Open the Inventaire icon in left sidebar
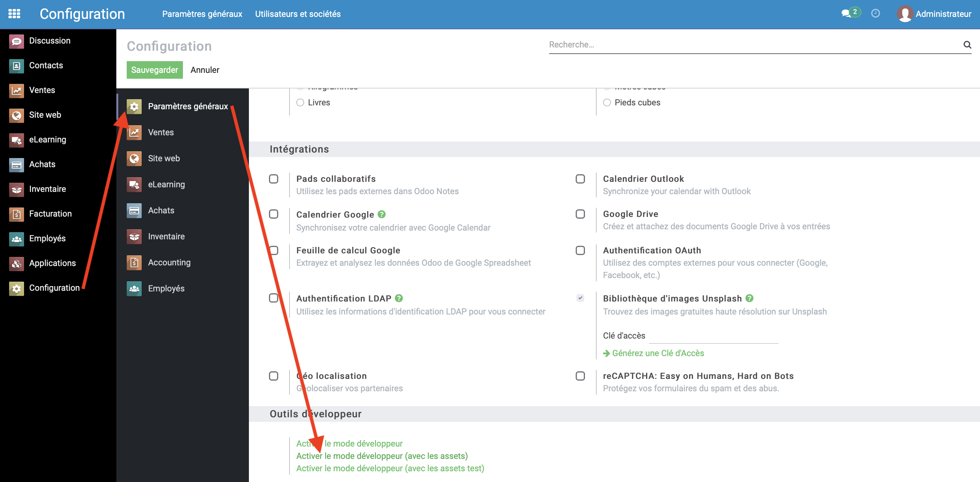980x482 pixels. [x=16, y=189]
